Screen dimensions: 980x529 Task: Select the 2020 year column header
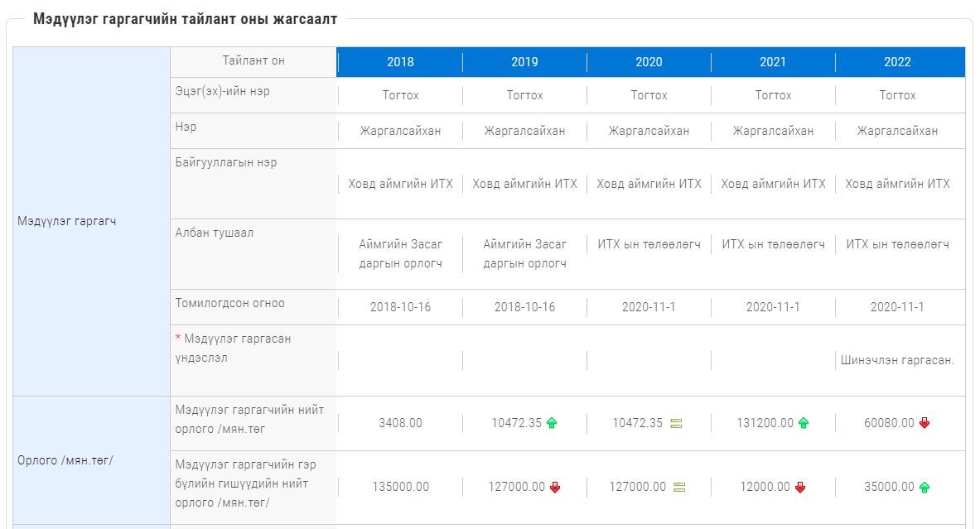tap(649, 62)
